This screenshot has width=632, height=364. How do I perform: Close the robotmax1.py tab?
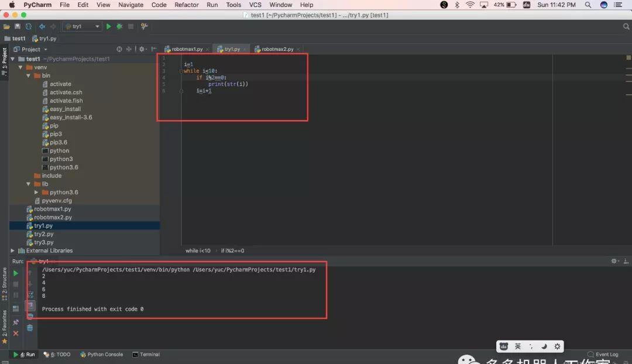[208, 49]
